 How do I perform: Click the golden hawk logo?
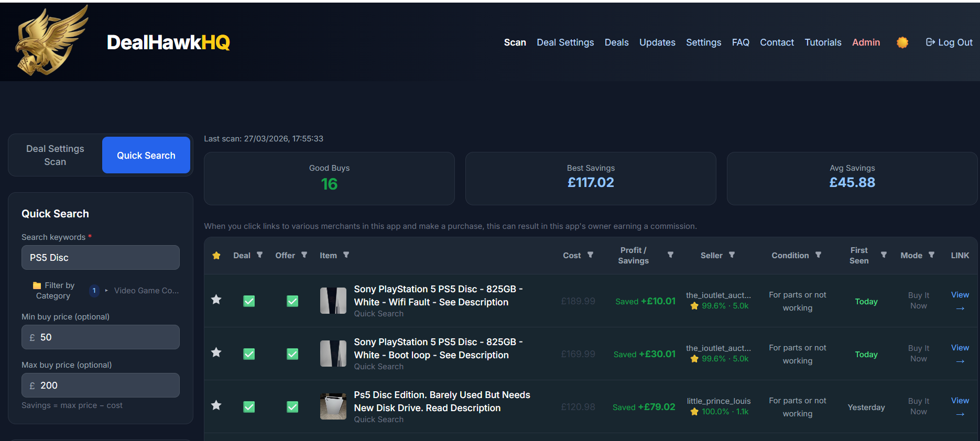pos(51,41)
